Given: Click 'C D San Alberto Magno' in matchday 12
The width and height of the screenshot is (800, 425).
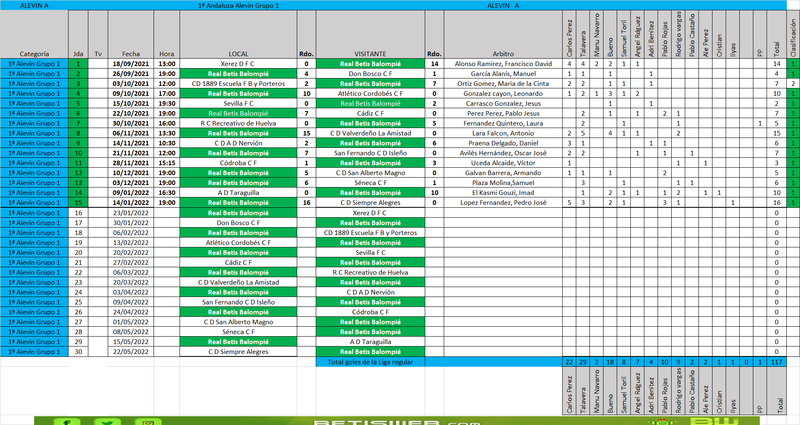Looking at the screenshot, I should (x=370, y=173).
